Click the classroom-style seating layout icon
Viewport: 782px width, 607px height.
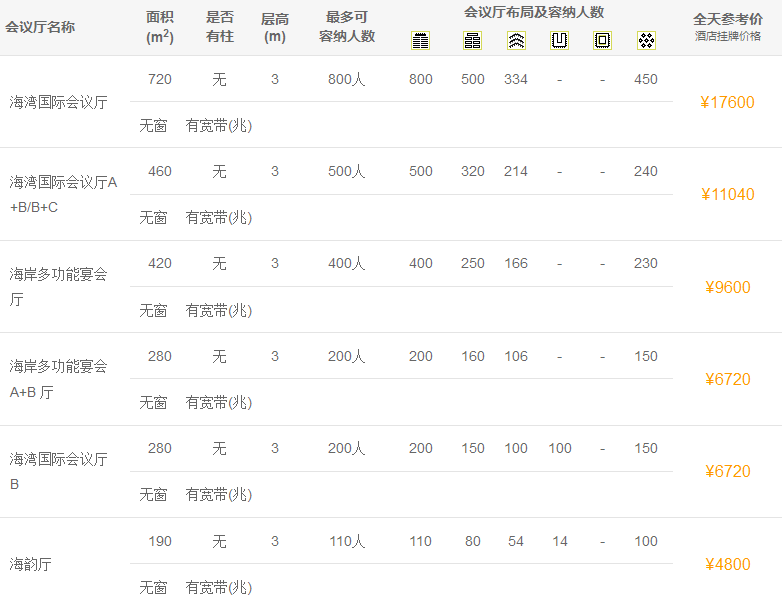[x=472, y=40]
